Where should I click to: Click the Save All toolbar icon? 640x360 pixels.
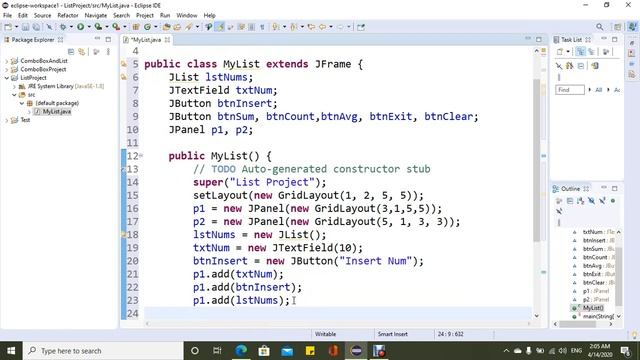[x=36, y=27]
